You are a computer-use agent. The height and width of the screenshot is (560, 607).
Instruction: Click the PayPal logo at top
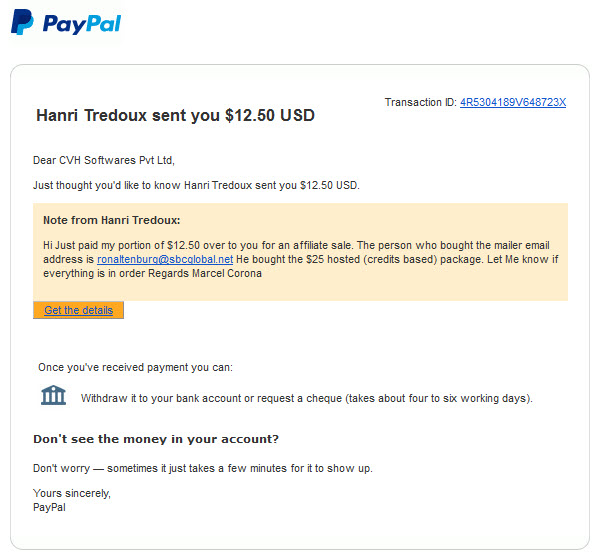pyautogui.click(x=66, y=22)
